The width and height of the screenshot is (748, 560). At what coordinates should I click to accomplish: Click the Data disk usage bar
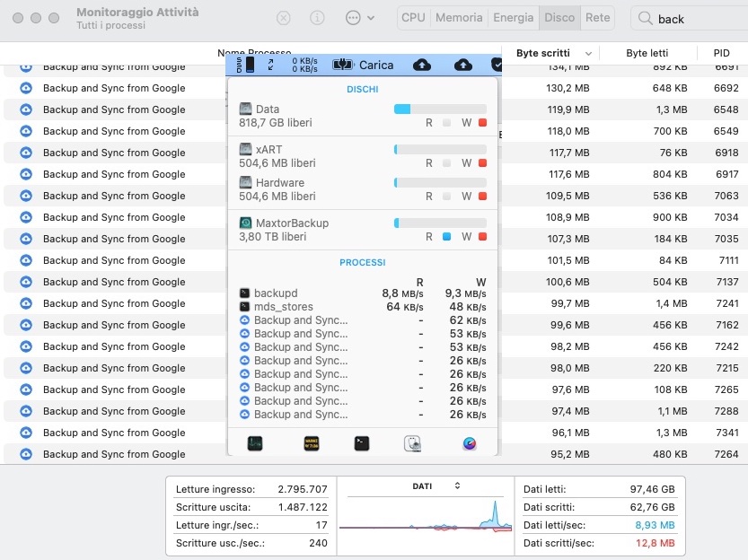440,109
